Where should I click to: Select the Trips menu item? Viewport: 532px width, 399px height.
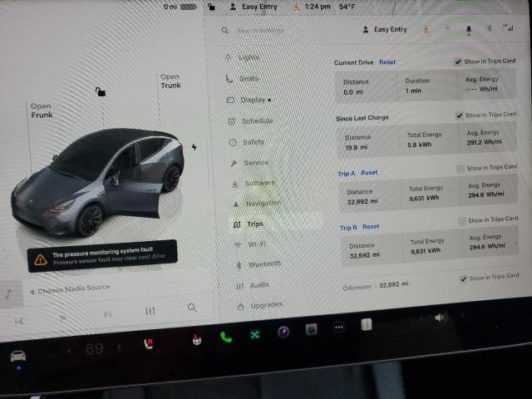[x=249, y=224]
